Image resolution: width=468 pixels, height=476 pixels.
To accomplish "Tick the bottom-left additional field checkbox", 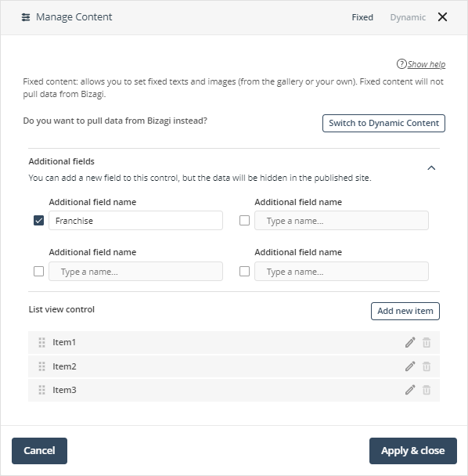I will click(x=38, y=271).
